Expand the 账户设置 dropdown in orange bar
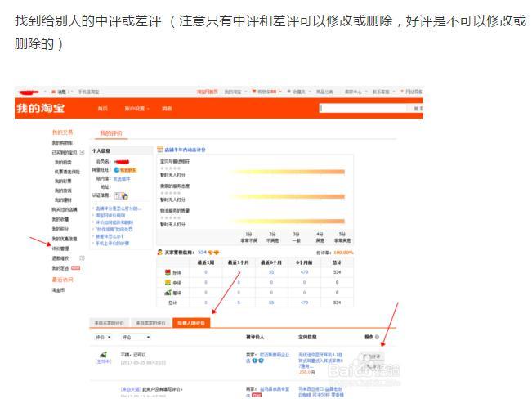The image size is (532, 399). pos(137,109)
